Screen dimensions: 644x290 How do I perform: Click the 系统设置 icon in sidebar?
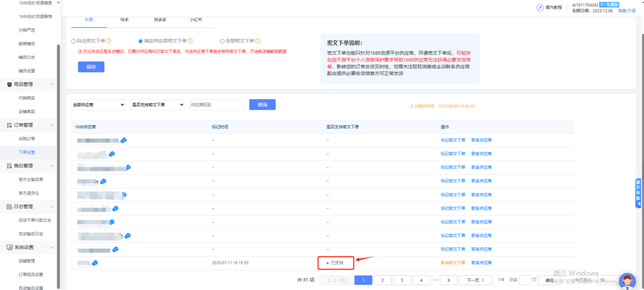(x=9, y=247)
